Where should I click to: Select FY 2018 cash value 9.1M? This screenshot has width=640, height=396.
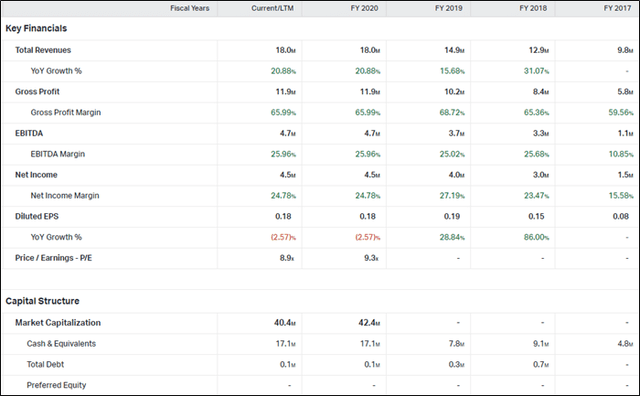coord(541,344)
